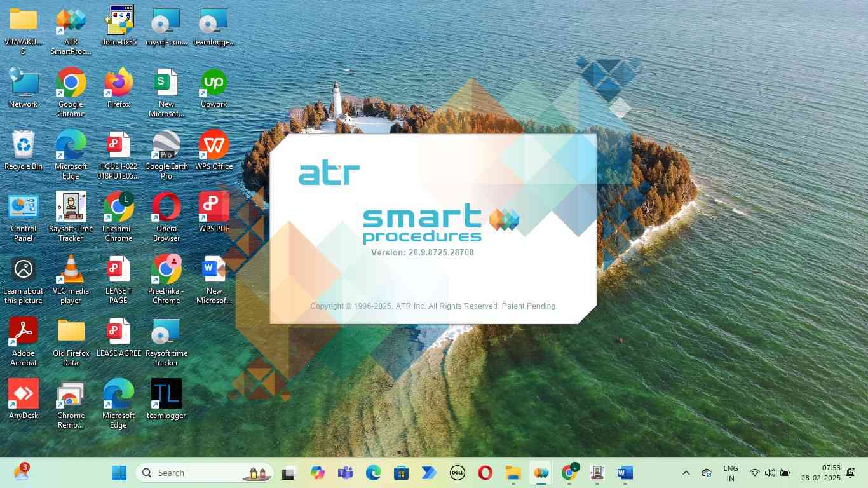This screenshot has width=868, height=488.
Task: Open Microsoft Edge from the taskbar
Action: [x=373, y=473]
